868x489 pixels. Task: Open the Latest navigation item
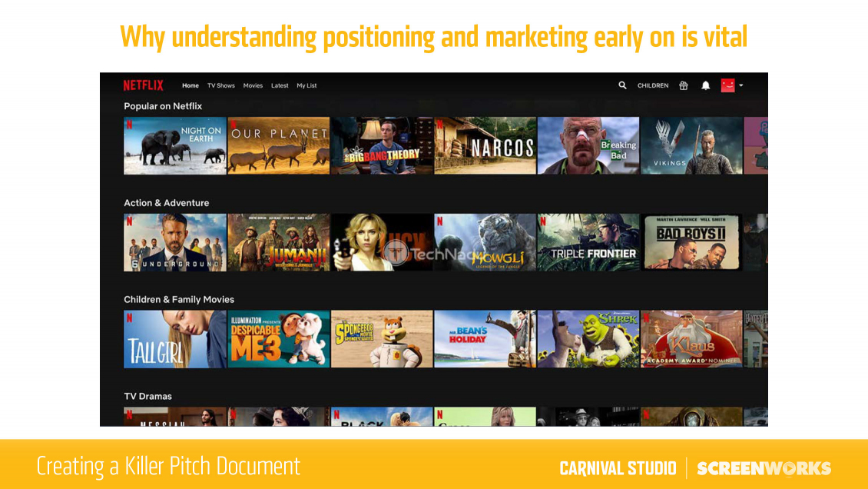pos(280,85)
